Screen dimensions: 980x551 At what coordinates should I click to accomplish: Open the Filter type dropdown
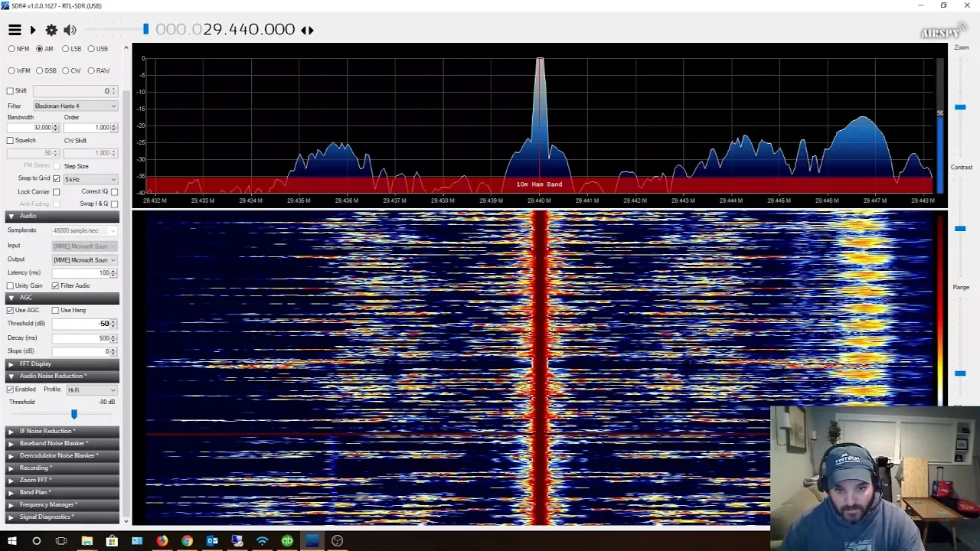75,106
